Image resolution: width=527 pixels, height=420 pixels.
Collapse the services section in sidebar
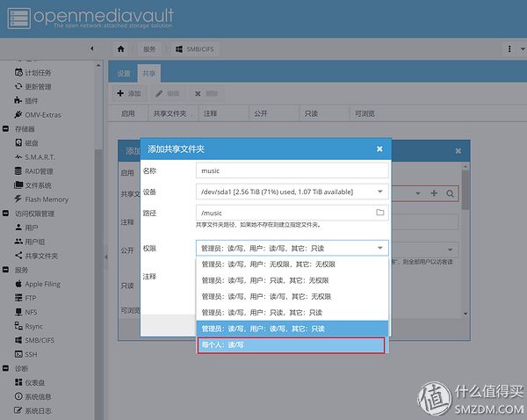point(6,270)
